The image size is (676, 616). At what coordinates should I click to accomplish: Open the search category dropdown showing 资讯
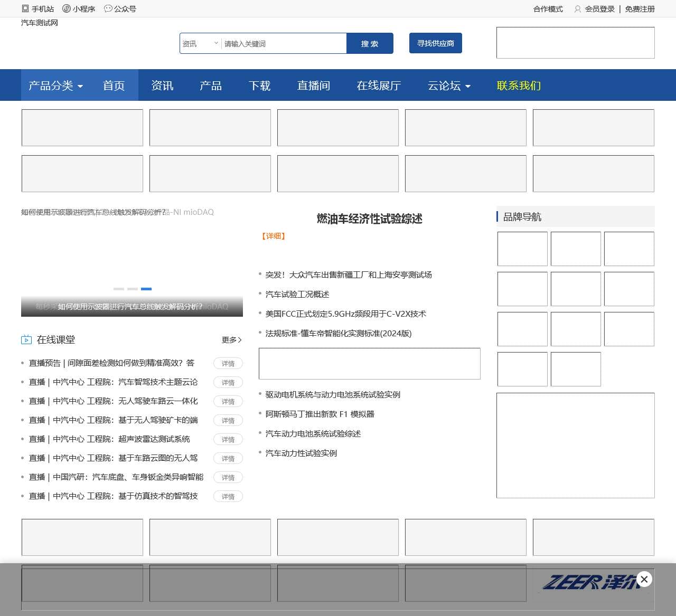pyautogui.click(x=200, y=43)
